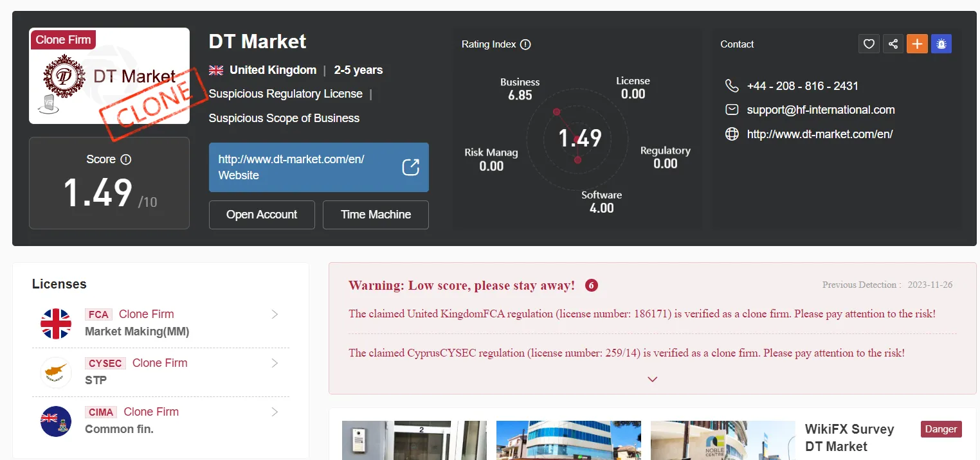Click the globe website icon
The width and height of the screenshot is (980, 460).
[x=732, y=134]
